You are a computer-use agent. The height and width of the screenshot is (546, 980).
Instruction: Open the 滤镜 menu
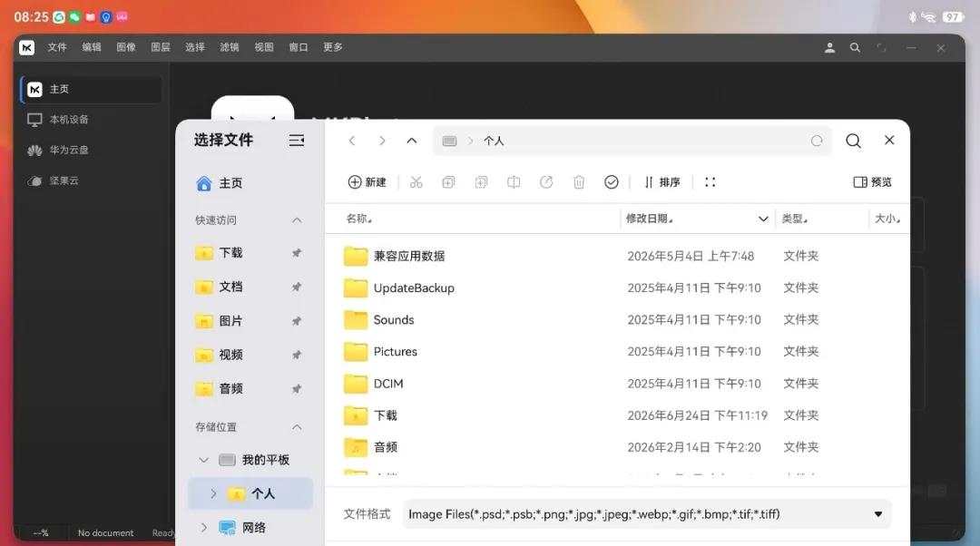(229, 47)
